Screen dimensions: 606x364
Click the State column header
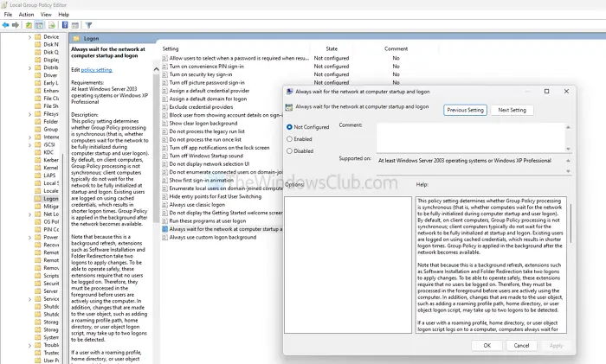pyautogui.click(x=332, y=48)
